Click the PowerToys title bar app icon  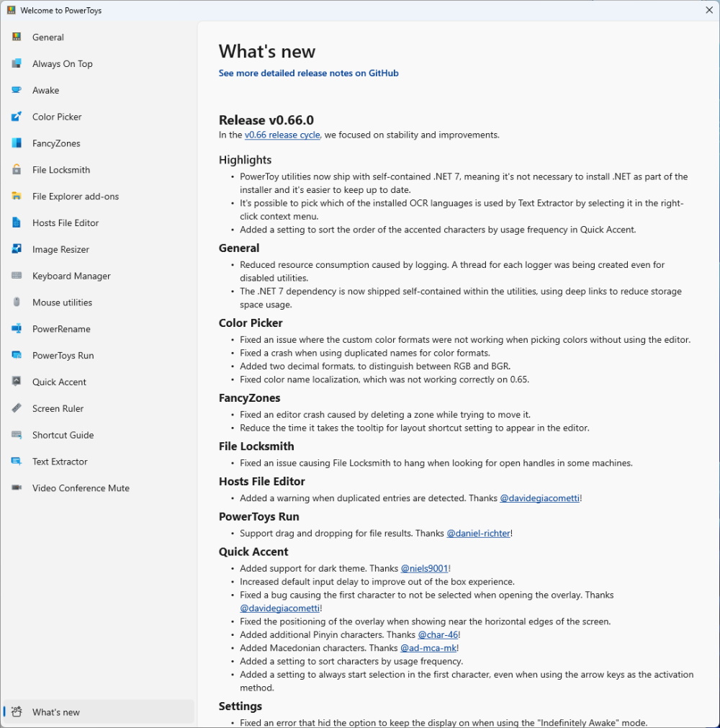click(11, 10)
